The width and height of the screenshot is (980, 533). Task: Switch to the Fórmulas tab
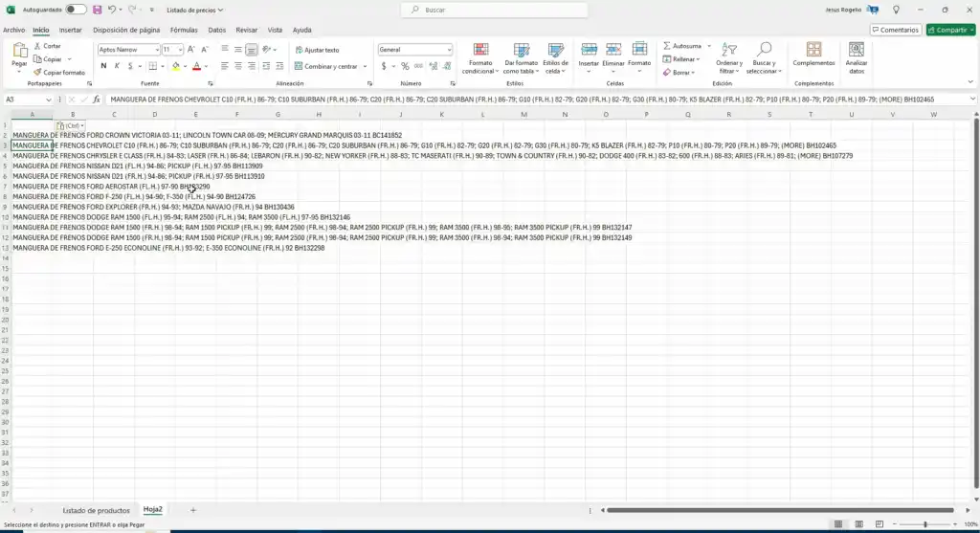[184, 30]
